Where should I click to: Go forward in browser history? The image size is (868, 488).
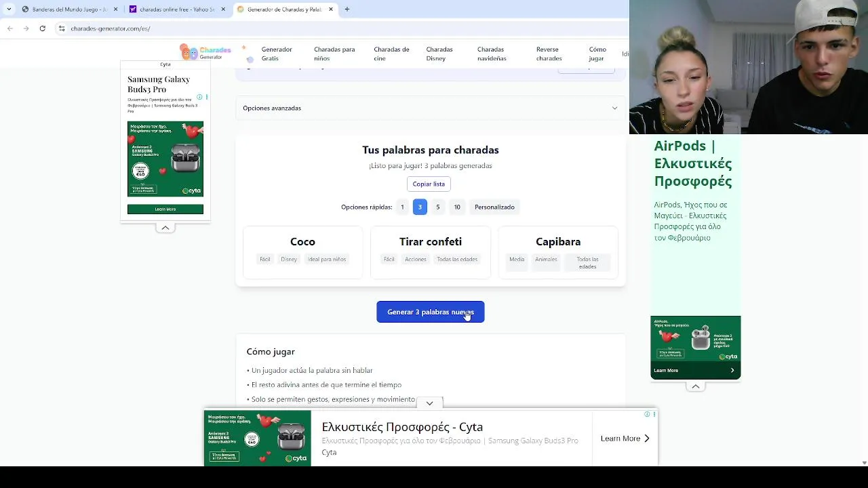click(26, 28)
